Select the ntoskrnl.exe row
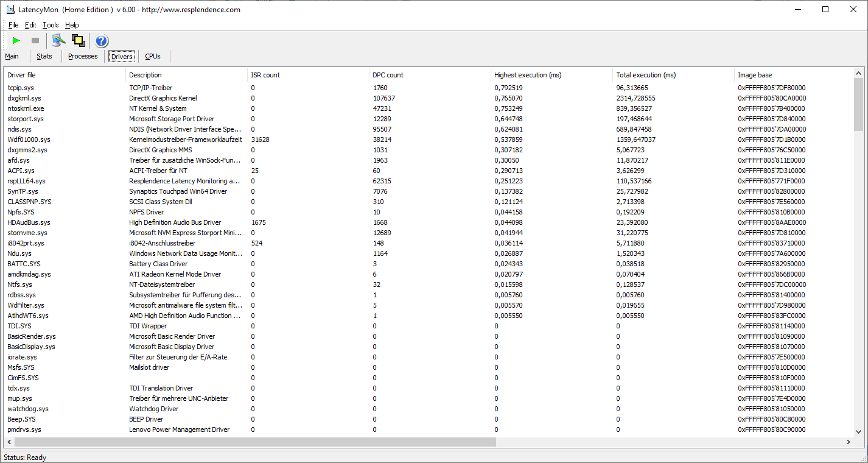Image resolution: width=868 pixels, height=463 pixels. point(429,108)
